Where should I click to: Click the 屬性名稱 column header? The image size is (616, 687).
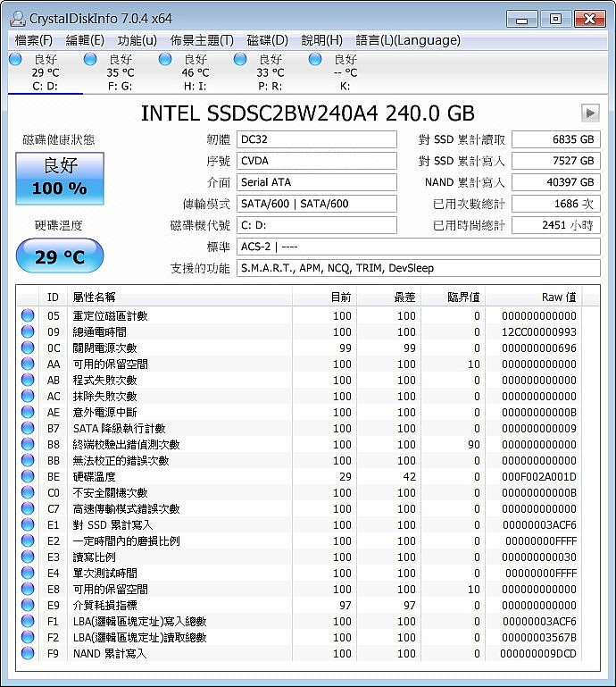[179, 297]
